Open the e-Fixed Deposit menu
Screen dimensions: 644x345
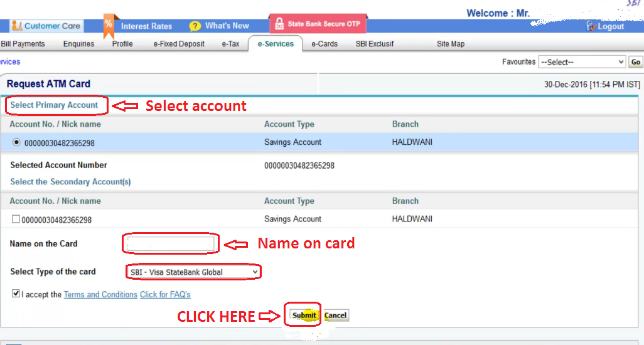pos(179,43)
